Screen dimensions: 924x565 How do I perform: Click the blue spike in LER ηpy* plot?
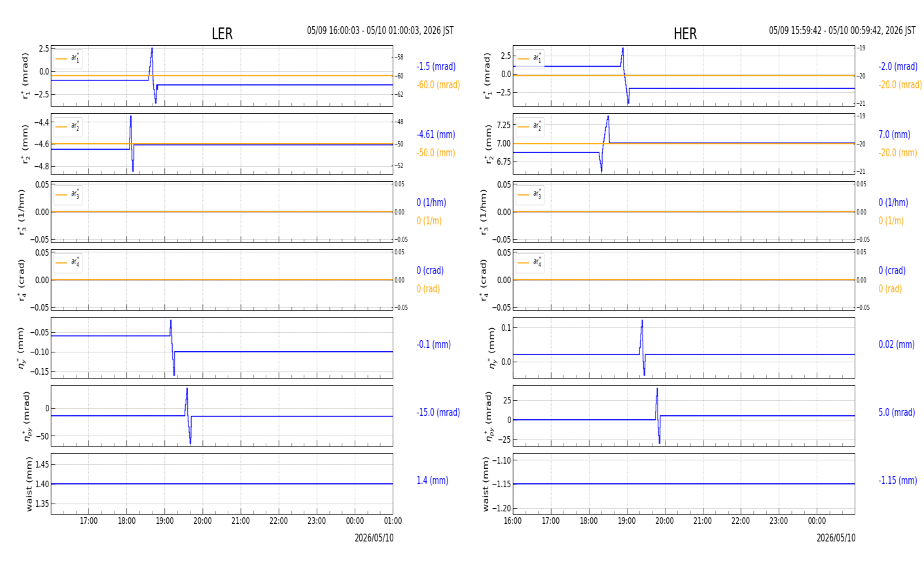pyautogui.click(x=188, y=416)
